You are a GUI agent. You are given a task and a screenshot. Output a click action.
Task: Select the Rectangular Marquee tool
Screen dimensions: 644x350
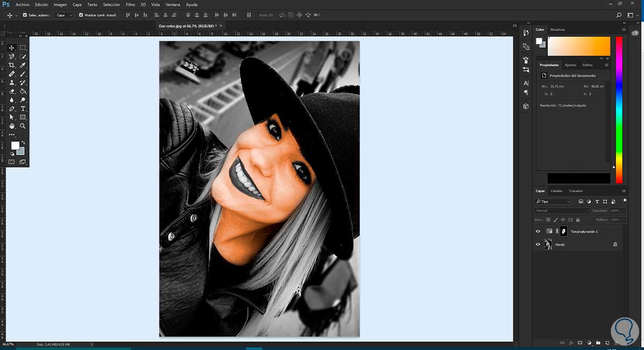tap(23, 48)
